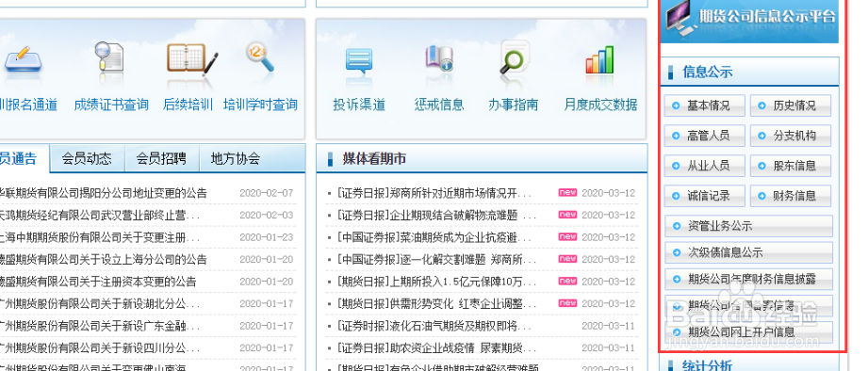
Task: Open the 成绩证书查询 magnifier document icon
Action: (109, 57)
